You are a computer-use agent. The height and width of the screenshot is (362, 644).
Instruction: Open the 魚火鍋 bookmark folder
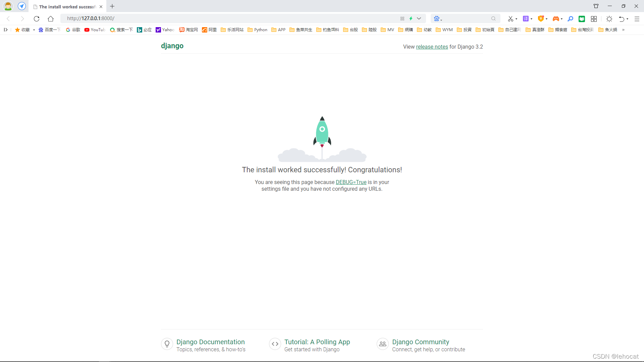(608, 30)
